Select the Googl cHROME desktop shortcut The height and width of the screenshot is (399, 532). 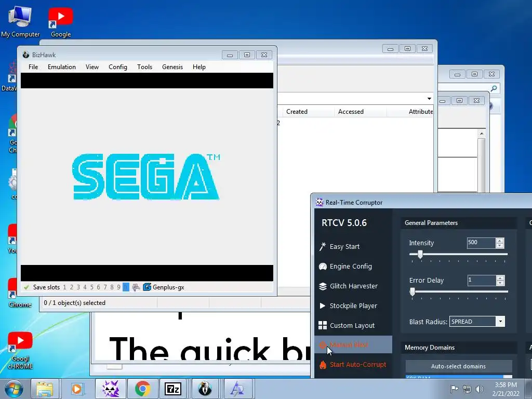click(x=20, y=351)
